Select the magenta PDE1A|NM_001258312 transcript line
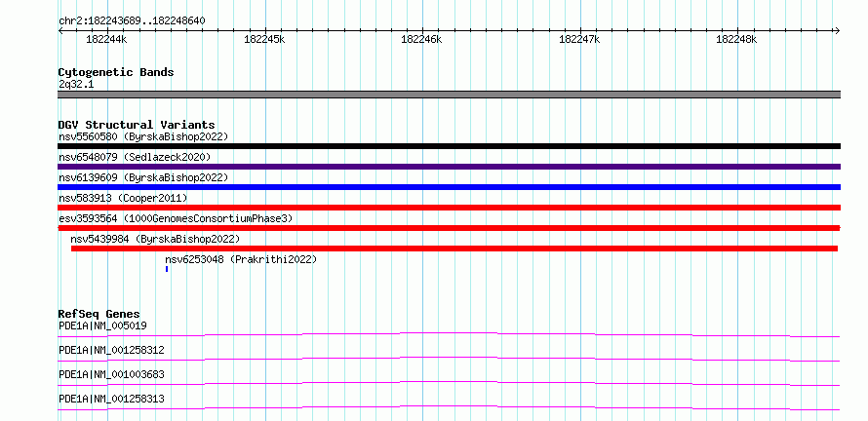Image resolution: width=868 pixels, height=421 pixels. point(449,359)
